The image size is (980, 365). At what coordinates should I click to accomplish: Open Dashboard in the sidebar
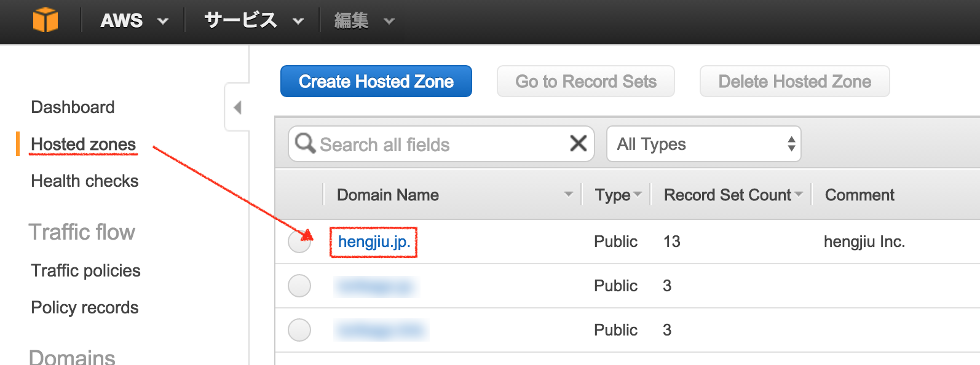coord(73,108)
